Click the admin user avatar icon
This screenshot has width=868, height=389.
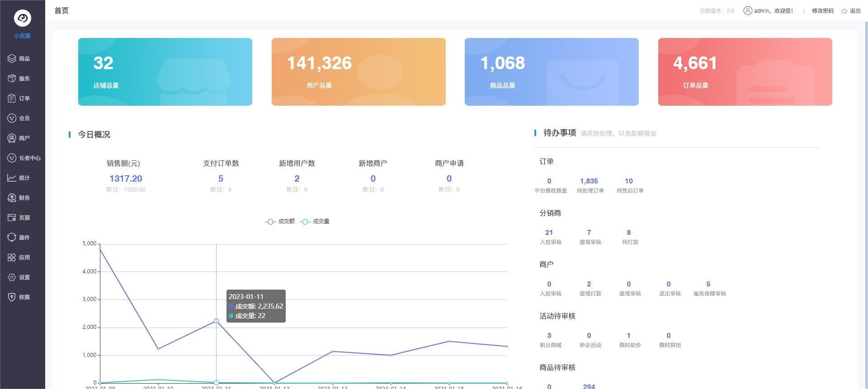(x=748, y=11)
